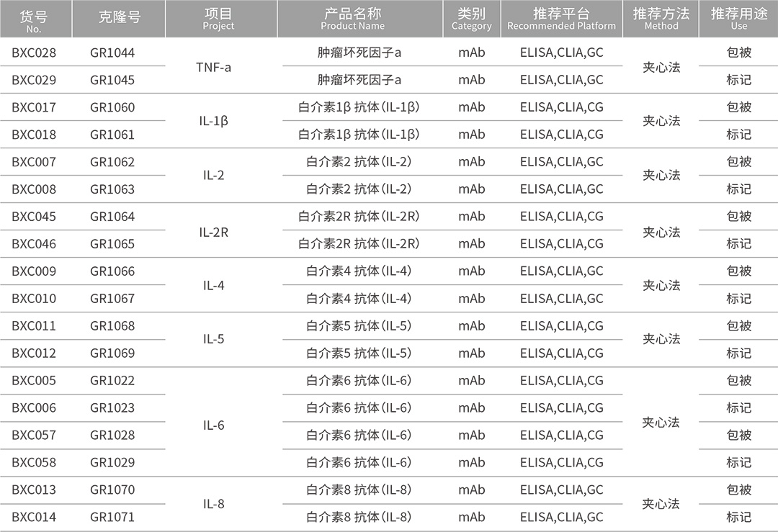Image resolution: width=778 pixels, height=532 pixels.
Task: Click the 货号 No. column header
Action: [34, 20]
